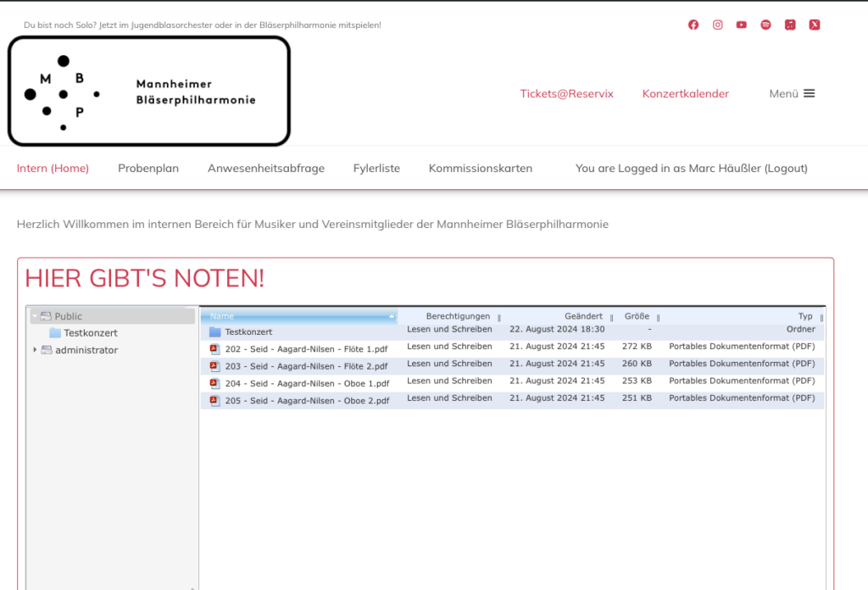The width and height of the screenshot is (868, 590).
Task: Click the Mannheimer Bläserphilharmonie logo
Action: coord(149,92)
